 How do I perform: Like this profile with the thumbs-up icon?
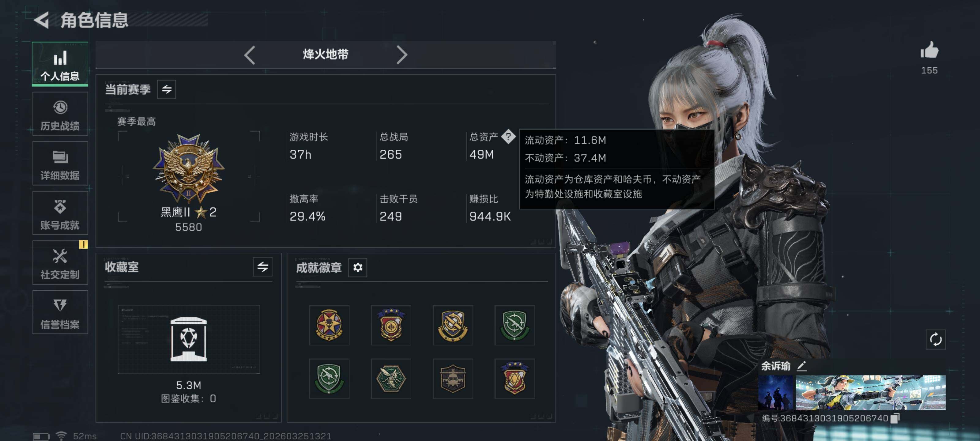[x=929, y=50]
